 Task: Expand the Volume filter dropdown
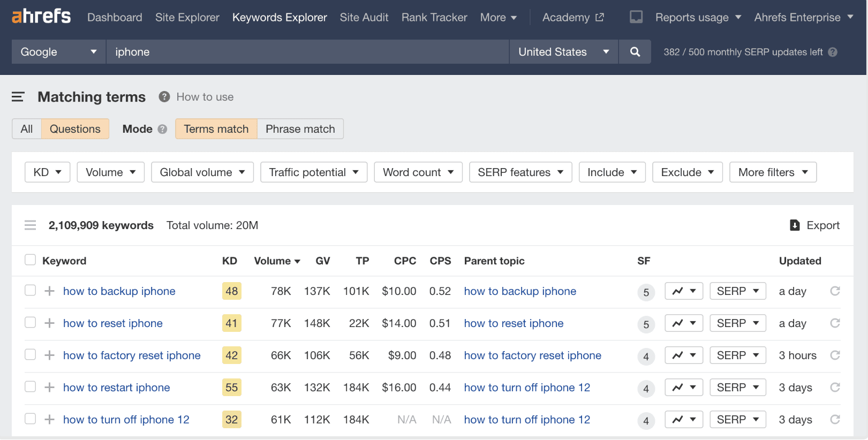click(111, 172)
